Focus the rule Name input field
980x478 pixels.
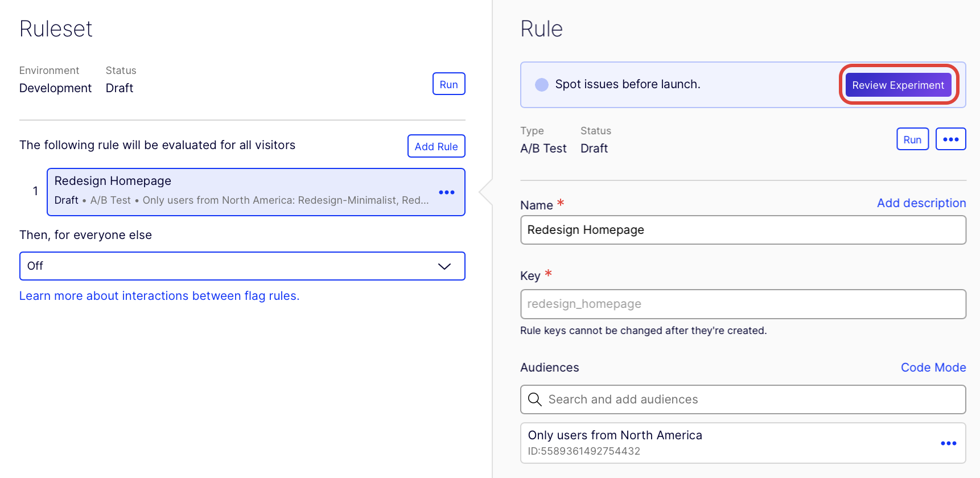(x=743, y=230)
